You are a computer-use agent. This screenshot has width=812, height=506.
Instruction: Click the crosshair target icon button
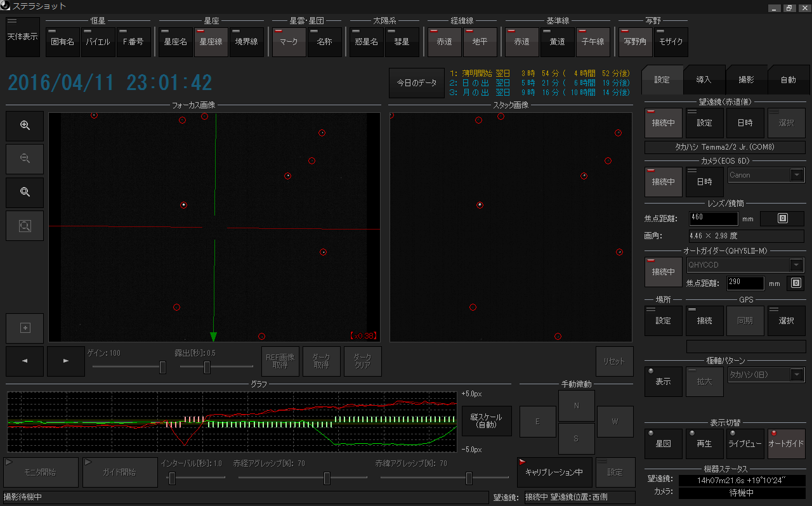coord(25,328)
